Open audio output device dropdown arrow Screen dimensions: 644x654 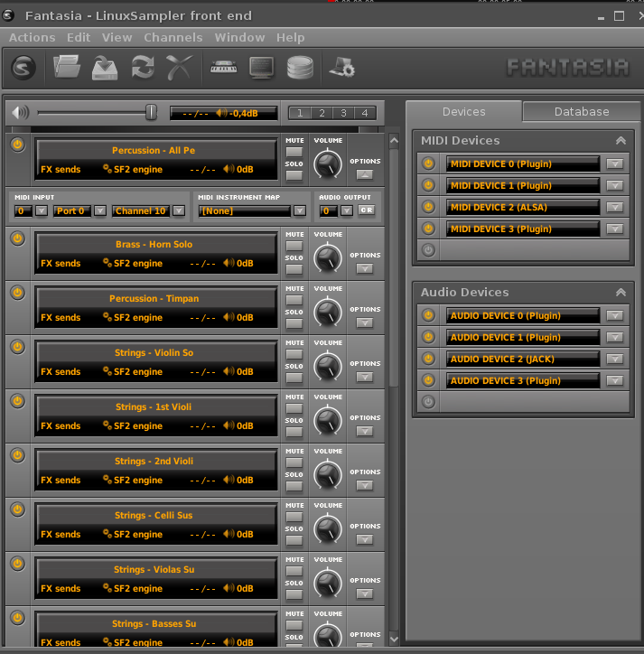coord(347,210)
